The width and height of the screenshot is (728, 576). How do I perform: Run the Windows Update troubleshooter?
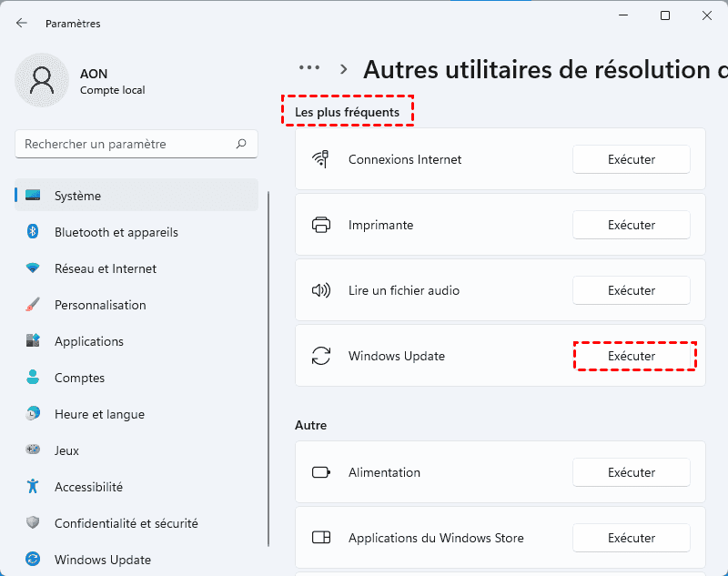pos(634,356)
